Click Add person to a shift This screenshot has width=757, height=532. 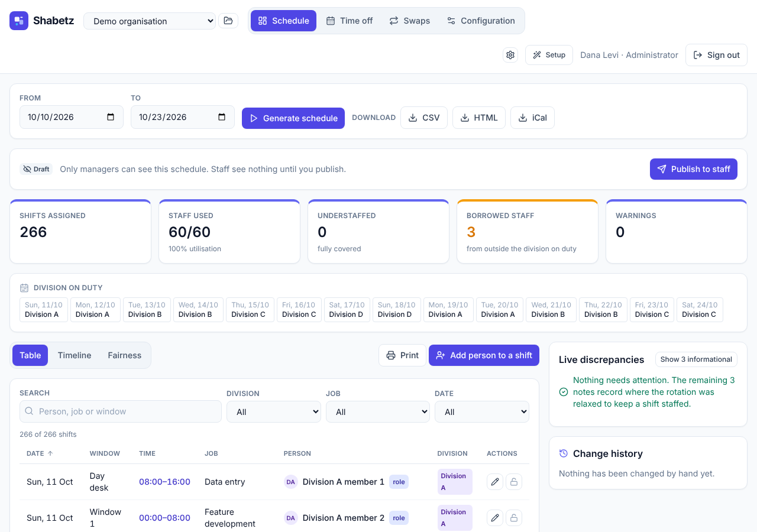484,355
